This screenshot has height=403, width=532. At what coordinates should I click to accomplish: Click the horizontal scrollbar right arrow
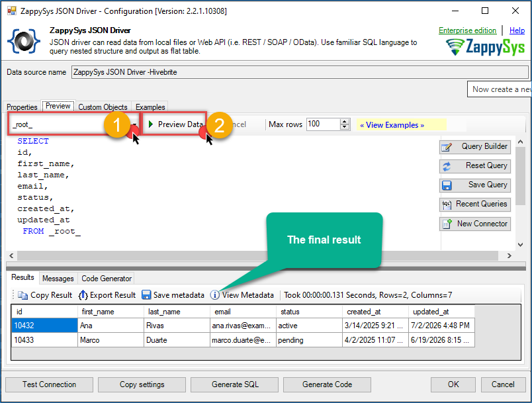point(510,256)
